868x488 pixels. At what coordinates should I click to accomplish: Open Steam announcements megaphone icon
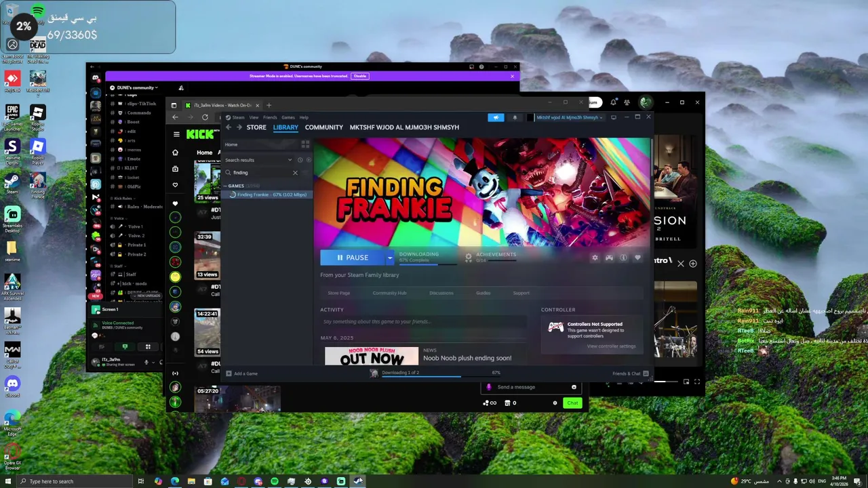tap(496, 117)
